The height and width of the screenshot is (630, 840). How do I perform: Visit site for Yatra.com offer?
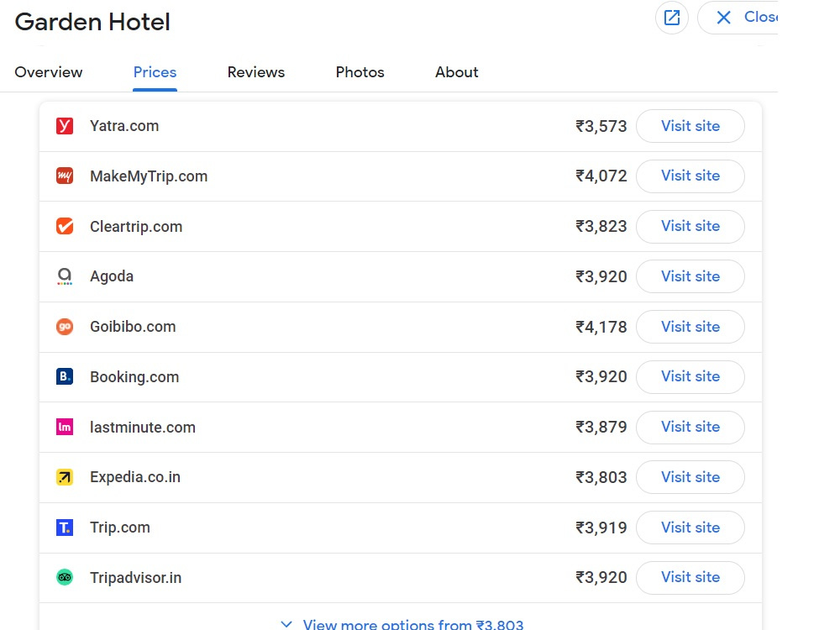pos(690,126)
